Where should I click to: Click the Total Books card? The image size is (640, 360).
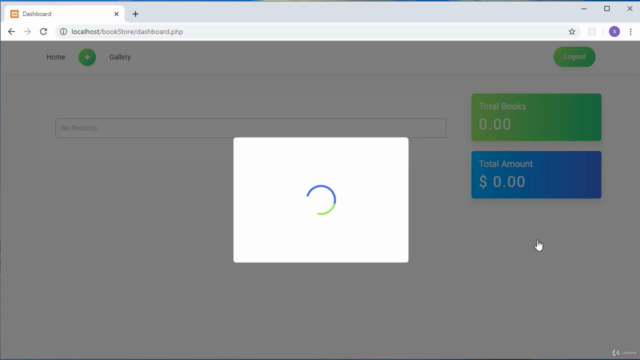(536, 117)
